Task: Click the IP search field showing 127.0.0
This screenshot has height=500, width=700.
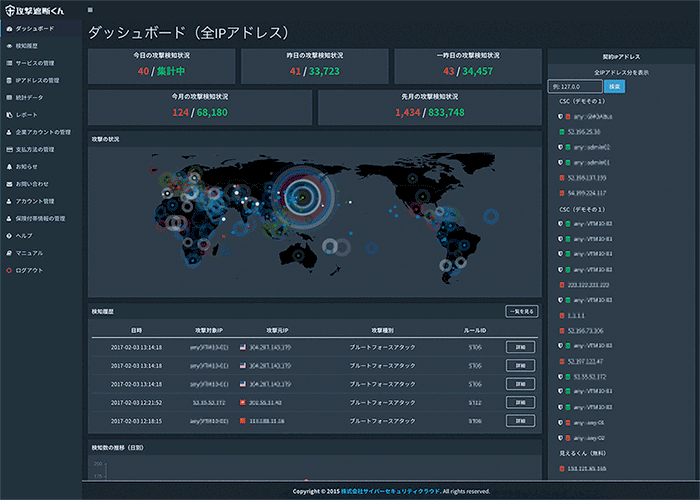Action: pos(575,87)
